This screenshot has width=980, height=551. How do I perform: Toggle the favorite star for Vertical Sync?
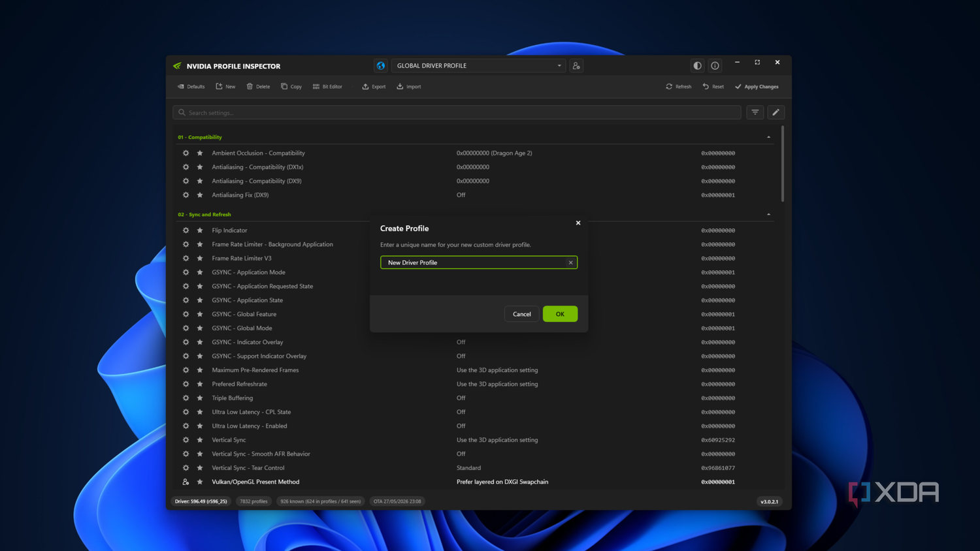click(200, 440)
